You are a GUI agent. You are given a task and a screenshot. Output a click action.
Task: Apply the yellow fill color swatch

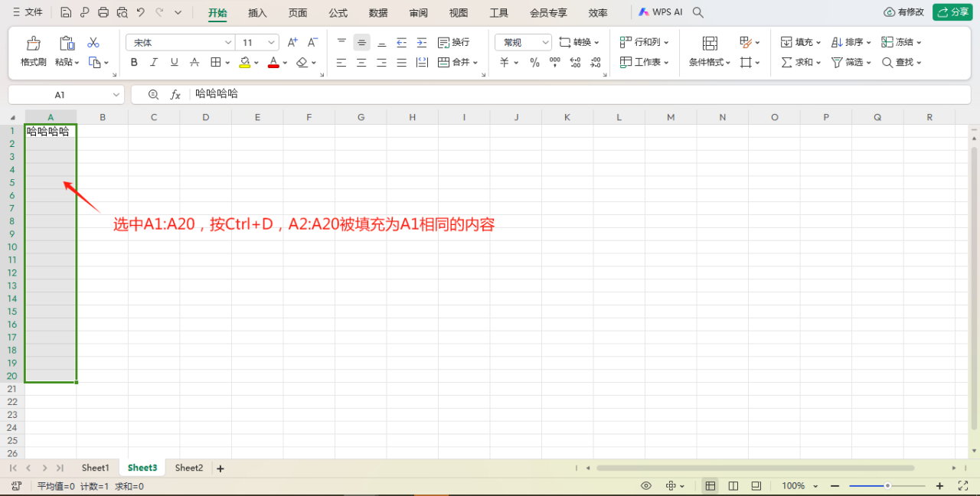(244, 63)
